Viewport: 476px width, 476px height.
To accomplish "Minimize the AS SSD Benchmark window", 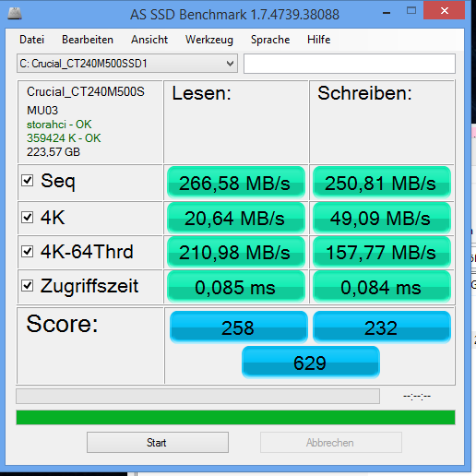I will [x=387, y=13].
